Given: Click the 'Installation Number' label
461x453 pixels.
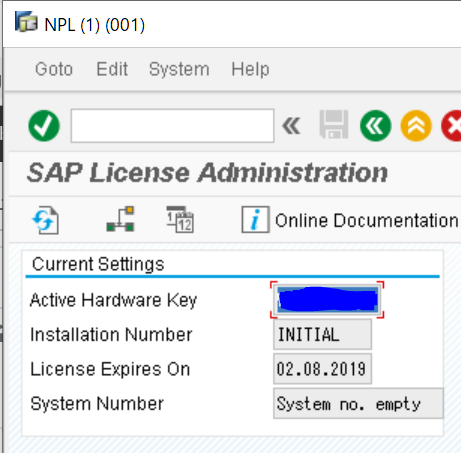Looking at the screenshot, I should tap(111, 334).
